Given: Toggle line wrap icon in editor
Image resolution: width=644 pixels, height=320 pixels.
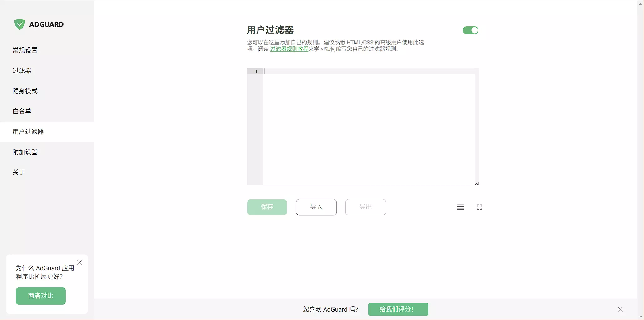Looking at the screenshot, I should click(x=460, y=207).
